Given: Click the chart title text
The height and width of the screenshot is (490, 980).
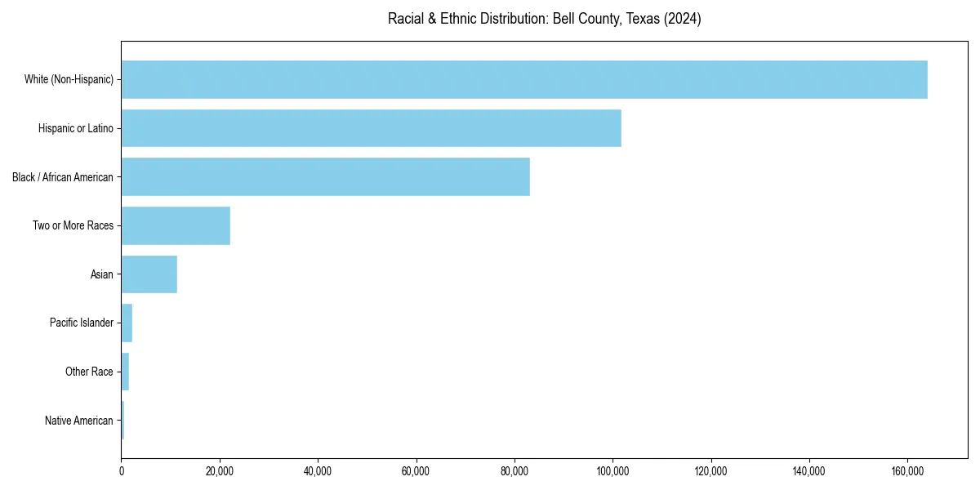Looking at the screenshot, I should (x=546, y=18).
